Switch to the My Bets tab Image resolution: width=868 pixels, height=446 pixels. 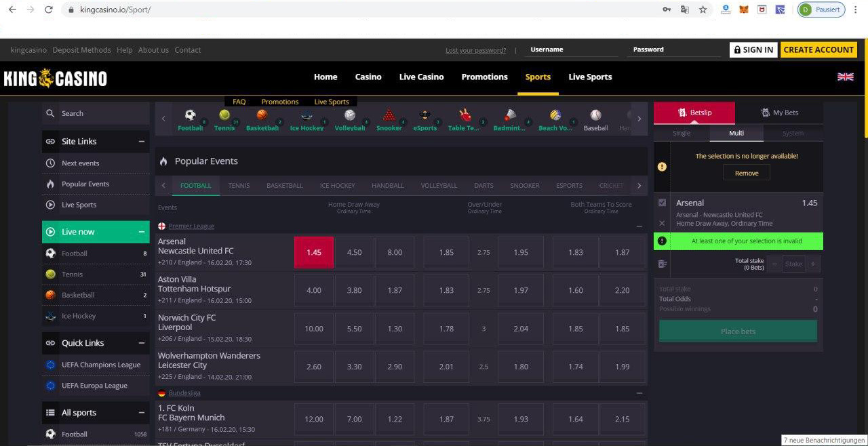(x=779, y=113)
